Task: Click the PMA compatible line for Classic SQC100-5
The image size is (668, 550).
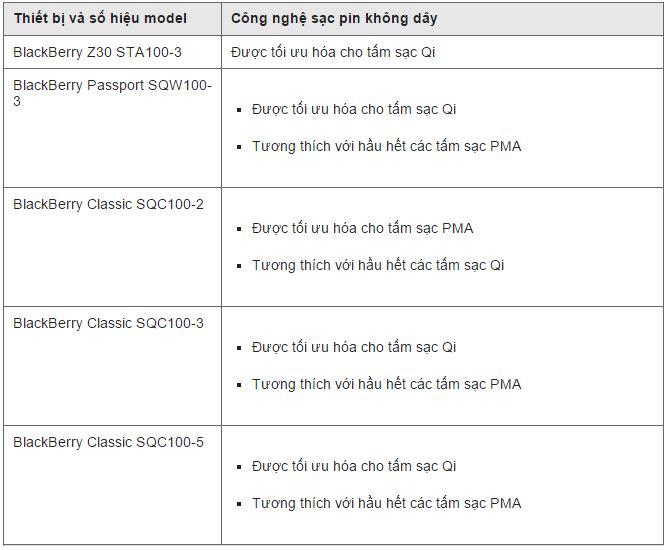Action: [x=386, y=503]
